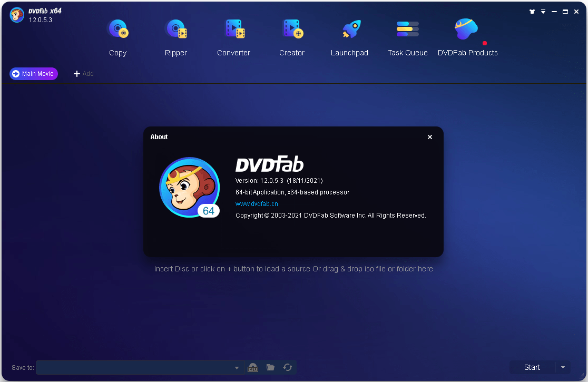Maximize the DVDFab window
Screen dimensions: 588x382
pos(565,12)
